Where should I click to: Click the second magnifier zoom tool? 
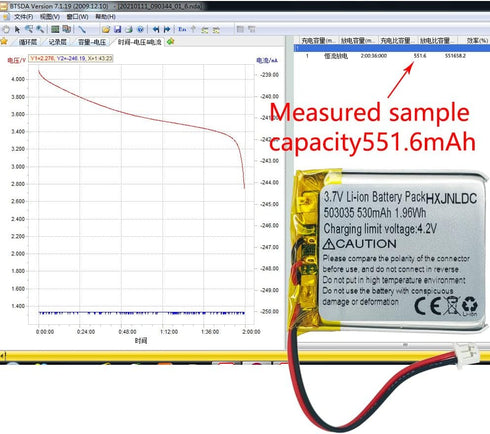pyautogui.click(x=40, y=29)
